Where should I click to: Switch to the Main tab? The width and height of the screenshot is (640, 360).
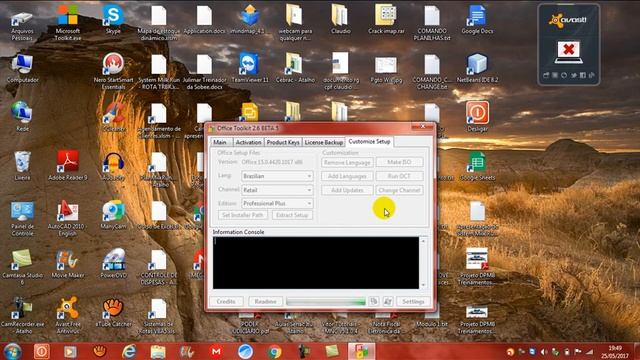click(220, 142)
